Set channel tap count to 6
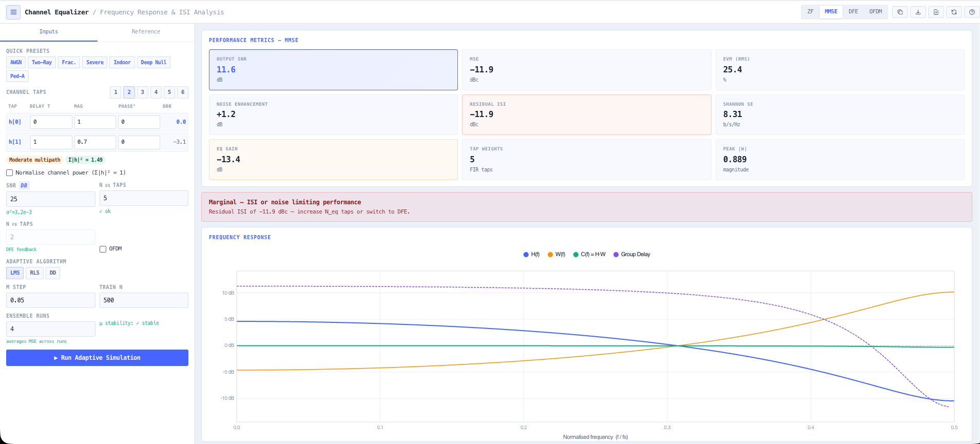 (183, 92)
